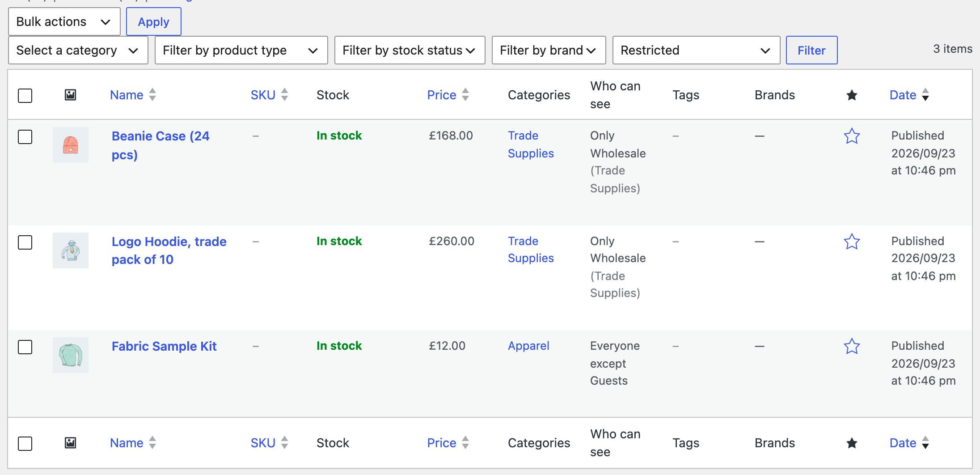
Task: Star the Beanie Case product as featured
Action: [852, 136]
